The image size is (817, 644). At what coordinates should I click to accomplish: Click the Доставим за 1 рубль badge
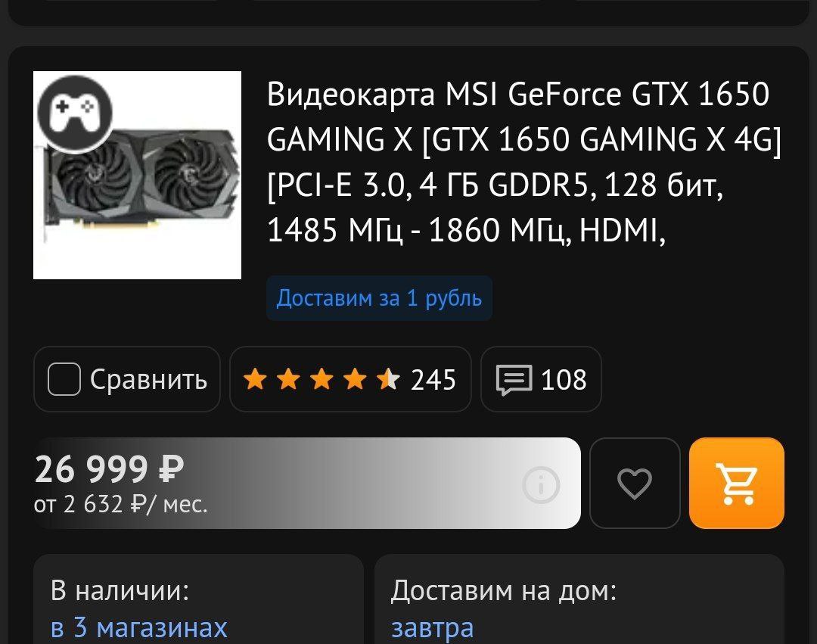tap(379, 298)
